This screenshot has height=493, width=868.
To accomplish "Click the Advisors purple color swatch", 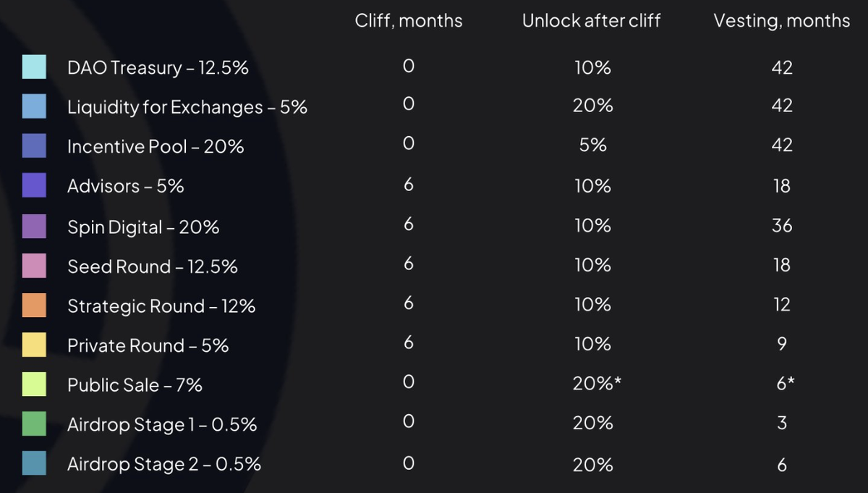I will tap(34, 186).
